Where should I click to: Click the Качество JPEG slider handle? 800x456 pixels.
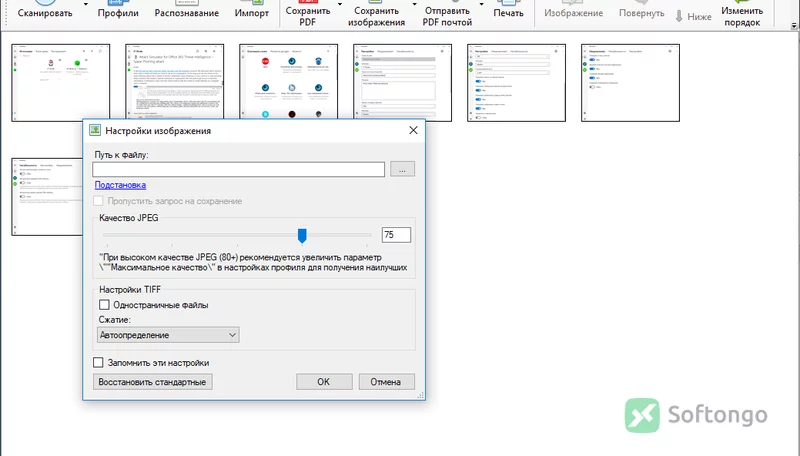[302, 235]
